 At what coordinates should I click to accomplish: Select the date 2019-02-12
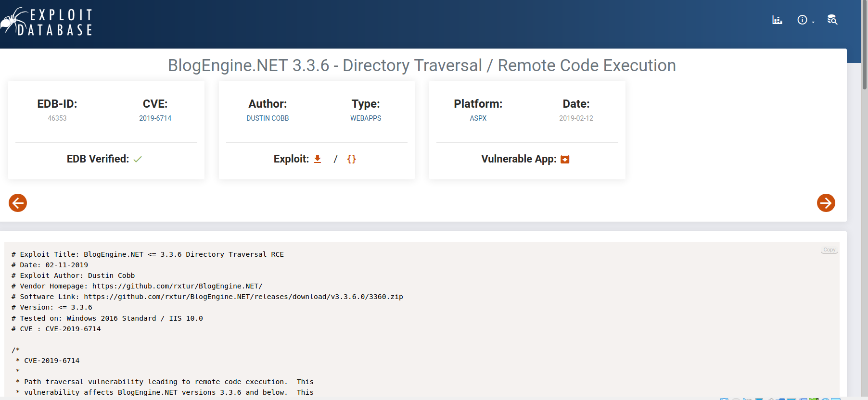click(x=576, y=118)
